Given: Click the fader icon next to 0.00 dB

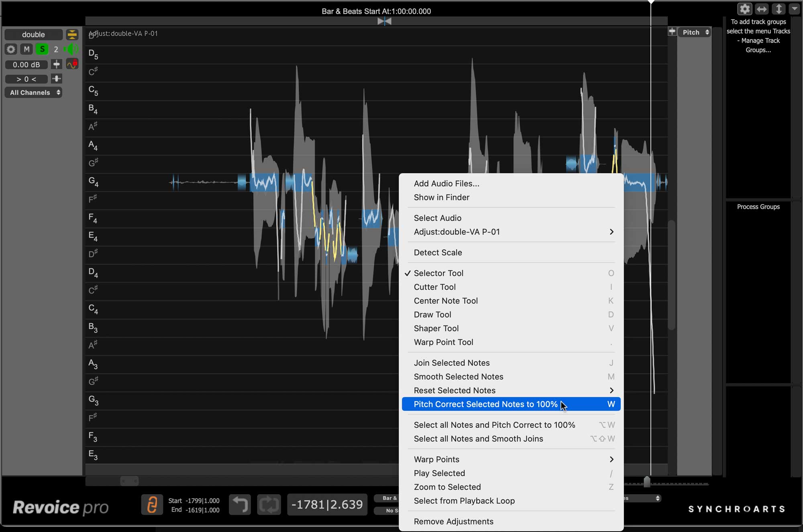Looking at the screenshot, I should pos(57,64).
